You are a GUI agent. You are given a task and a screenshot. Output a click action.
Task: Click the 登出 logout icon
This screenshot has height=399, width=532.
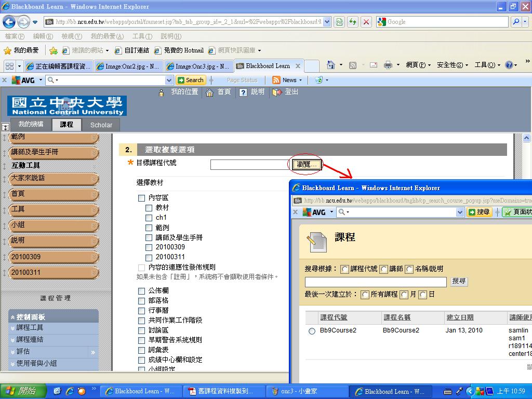point(277,92)
